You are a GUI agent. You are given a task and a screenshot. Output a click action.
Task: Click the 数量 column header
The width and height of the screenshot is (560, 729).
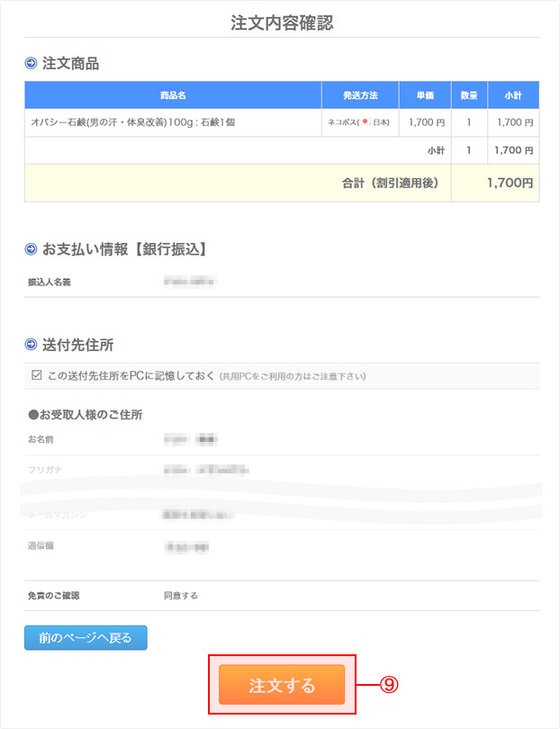point(469,95)
